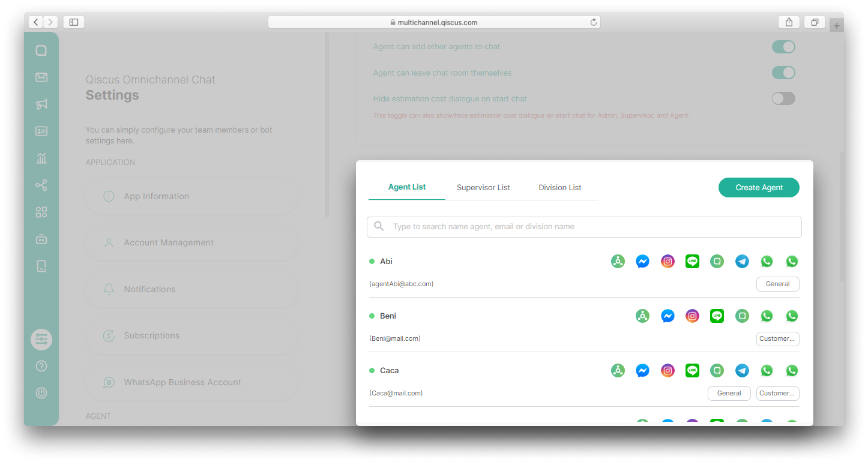Image resolution: width=868 pixels, height=462 pixels.
Task: Click the Safari share button
Action: pyautogui.click(x=789, y=22)
